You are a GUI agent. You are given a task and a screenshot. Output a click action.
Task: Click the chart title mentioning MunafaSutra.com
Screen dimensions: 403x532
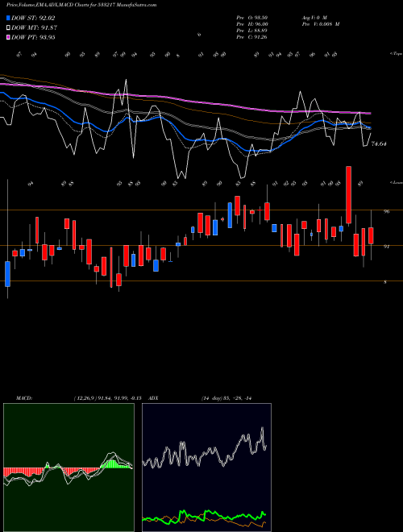point(81,5)
